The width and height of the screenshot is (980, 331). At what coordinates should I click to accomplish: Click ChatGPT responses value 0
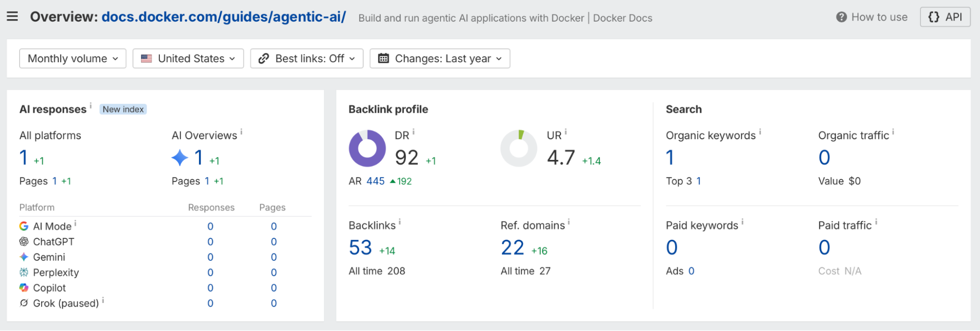click(x=210, y=242)
